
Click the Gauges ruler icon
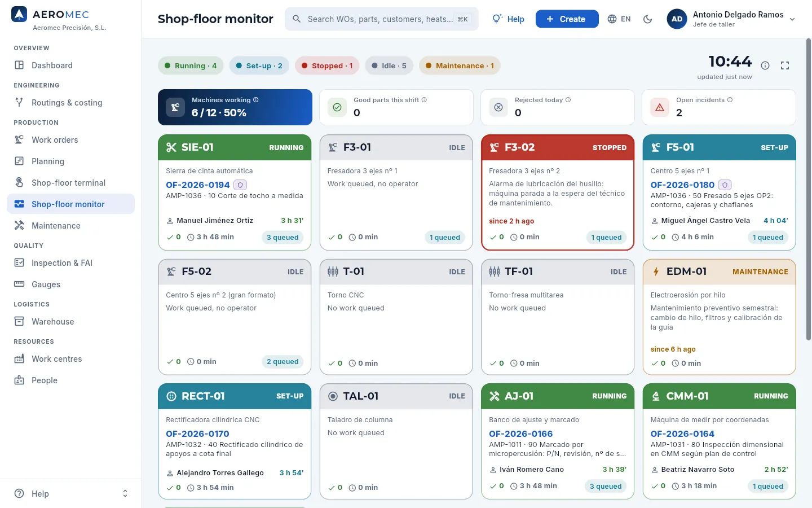tap(19, 284)
